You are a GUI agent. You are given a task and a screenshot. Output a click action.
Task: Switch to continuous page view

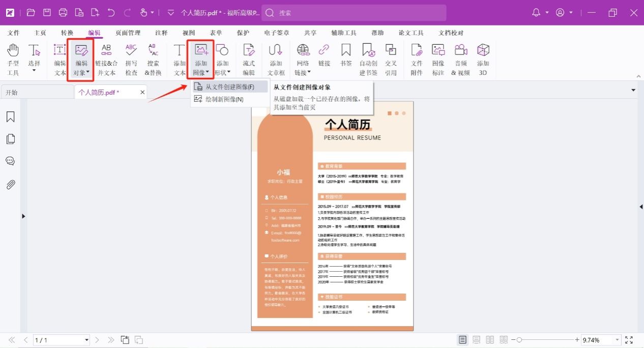coord(477,340)
